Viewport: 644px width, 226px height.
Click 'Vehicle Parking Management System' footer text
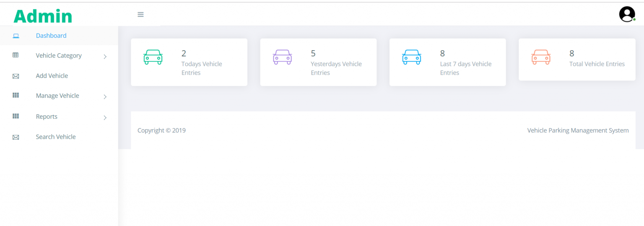578,130
